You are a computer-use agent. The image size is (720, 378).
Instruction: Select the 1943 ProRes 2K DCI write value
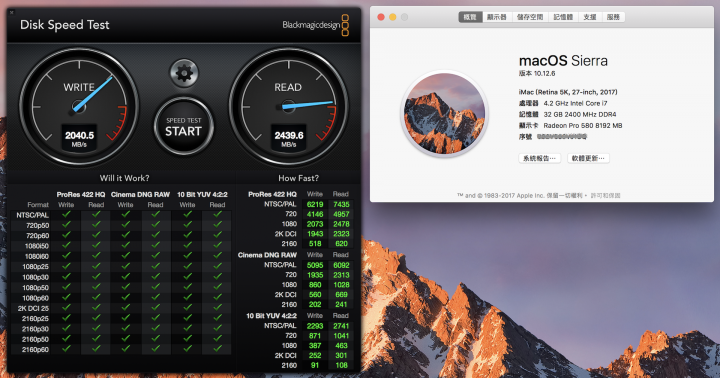tap(315, 234)
